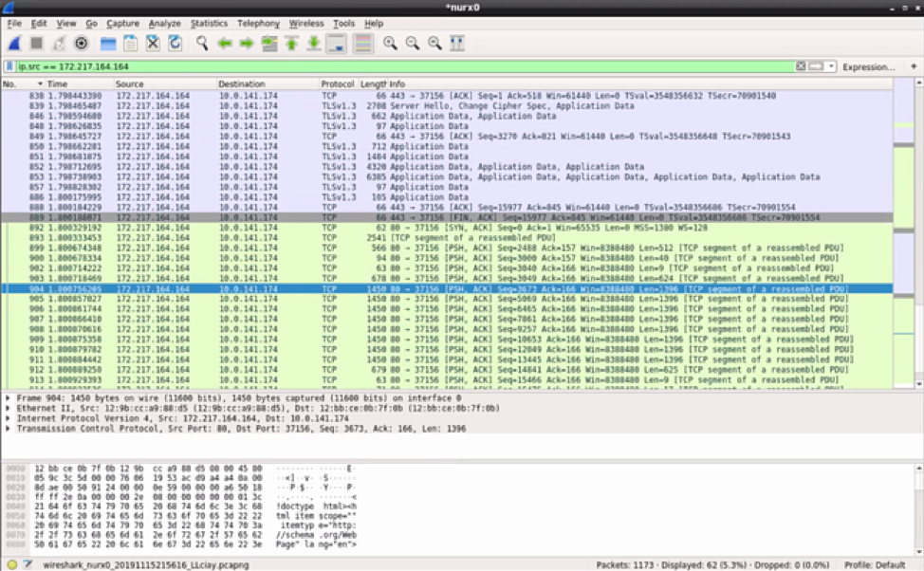924x571 pixels.
Task: Find a packet with the magnifier icon
Action: [x=202, y=43]
